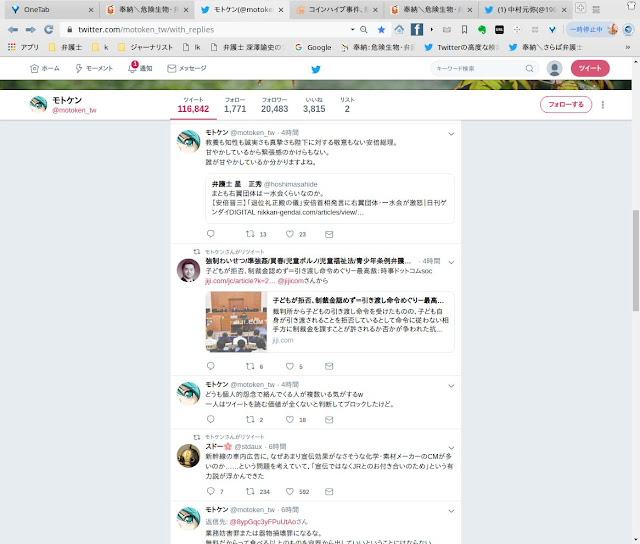Open the ツイート count 116,842 tab

pos(193,105)
